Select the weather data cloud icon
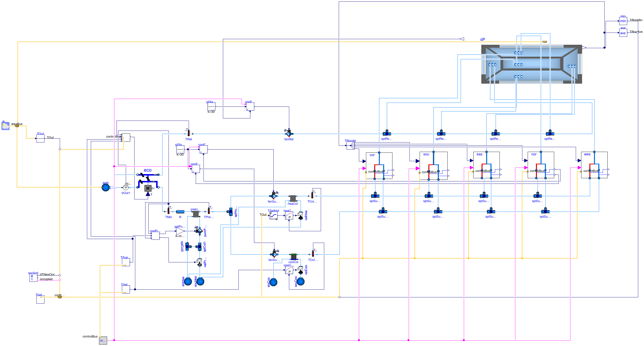The width and height of the screenshot is (644, 346). pyautogui.click(x=6, y=126)
